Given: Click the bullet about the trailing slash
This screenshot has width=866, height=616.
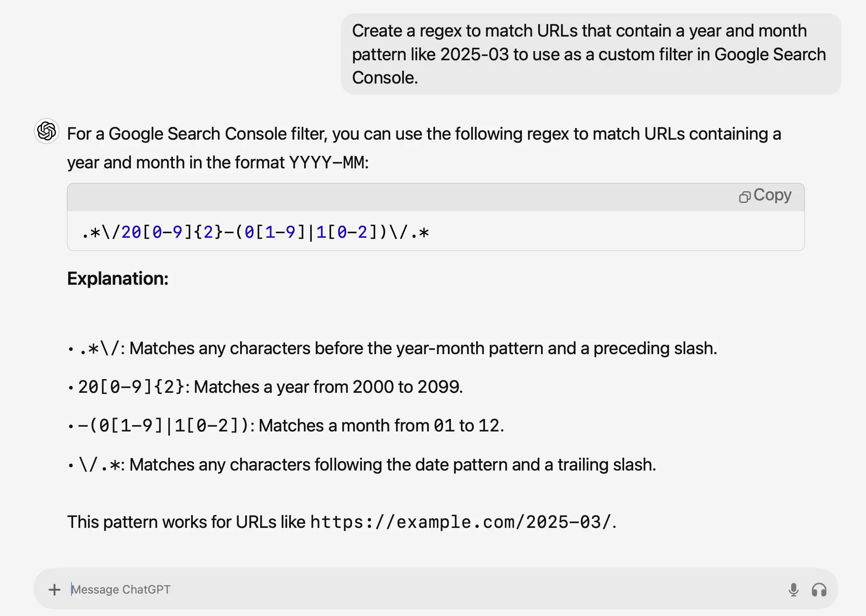Looking at the screenshot, I should [368, 465].
